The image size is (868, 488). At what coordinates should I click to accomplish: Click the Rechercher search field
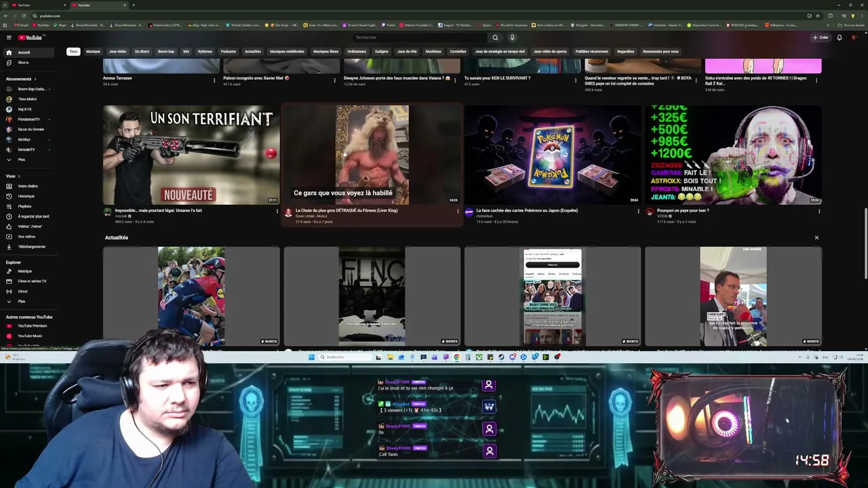point(418,38)
